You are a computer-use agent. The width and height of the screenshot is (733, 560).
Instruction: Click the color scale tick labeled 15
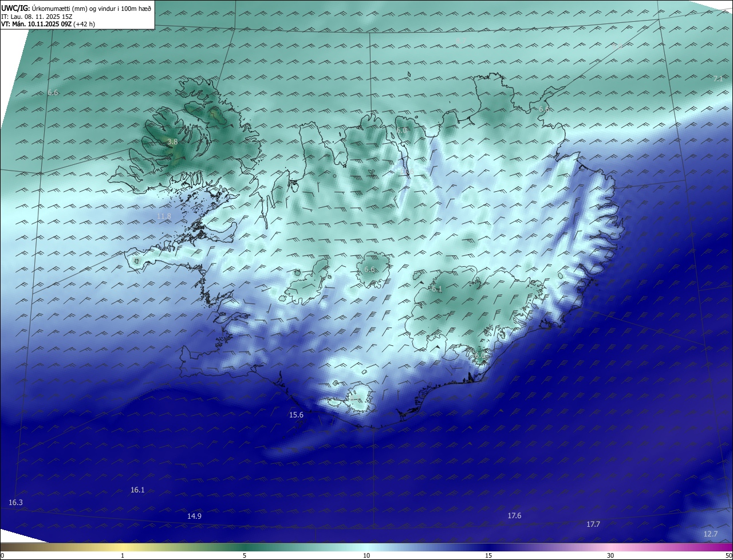(x=488, y=555)
